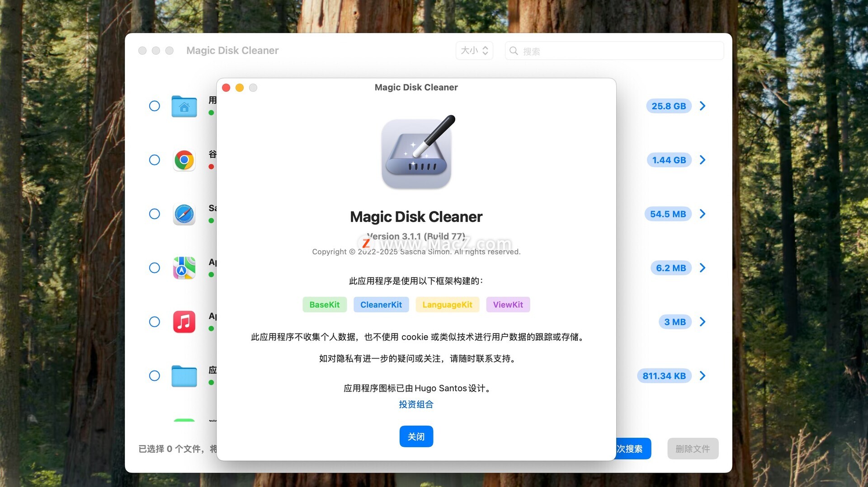Screen dimensions: 868x487
Task: Expand the 811.34 KB row chevron
Action: pyautogui.click(x=703, y=376)
